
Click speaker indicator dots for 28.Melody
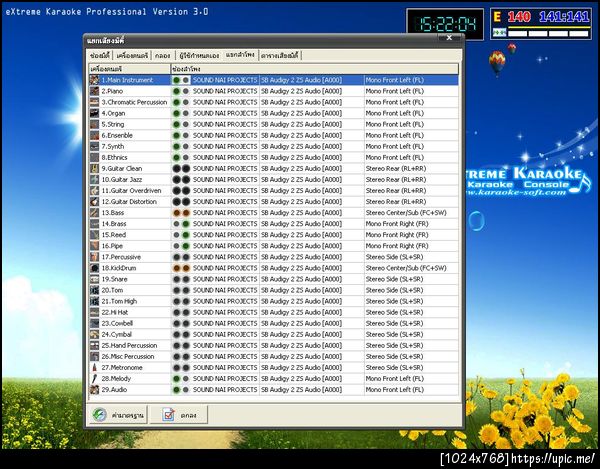click(x=181, y=379)
